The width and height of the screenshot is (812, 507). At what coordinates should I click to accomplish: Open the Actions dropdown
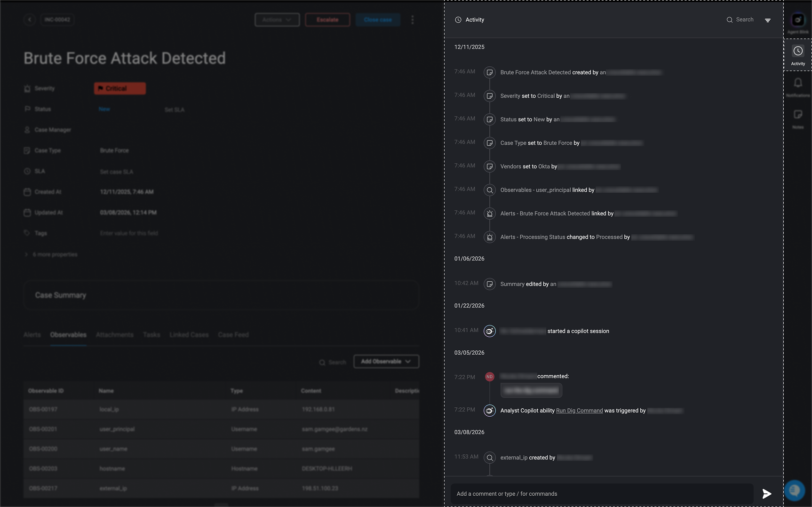click(277, 20)
